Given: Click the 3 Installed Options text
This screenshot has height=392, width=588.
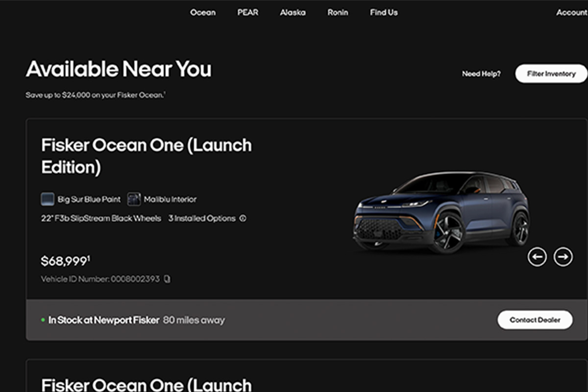Looking at the screenshot, I should tap(202, 219).
